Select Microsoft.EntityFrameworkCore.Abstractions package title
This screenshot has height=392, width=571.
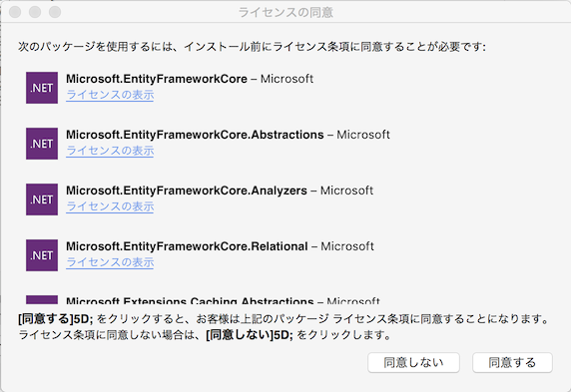coord(195,135)
